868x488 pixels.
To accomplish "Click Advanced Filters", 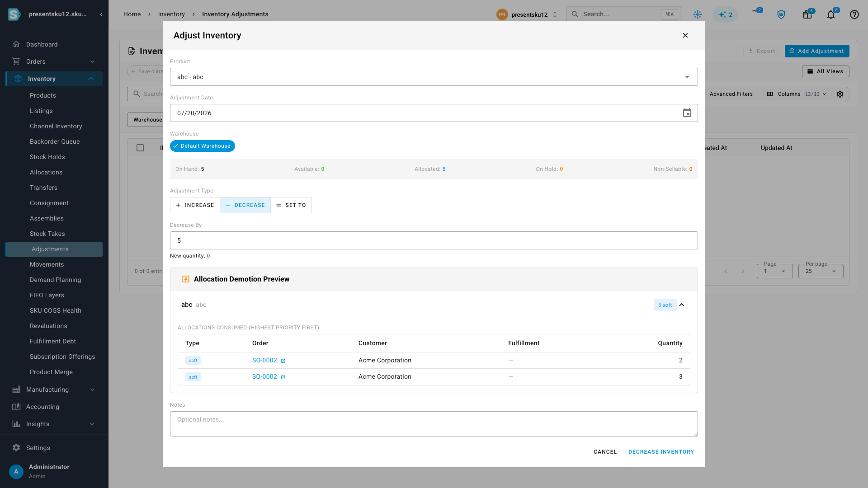I will click(731, 94).
